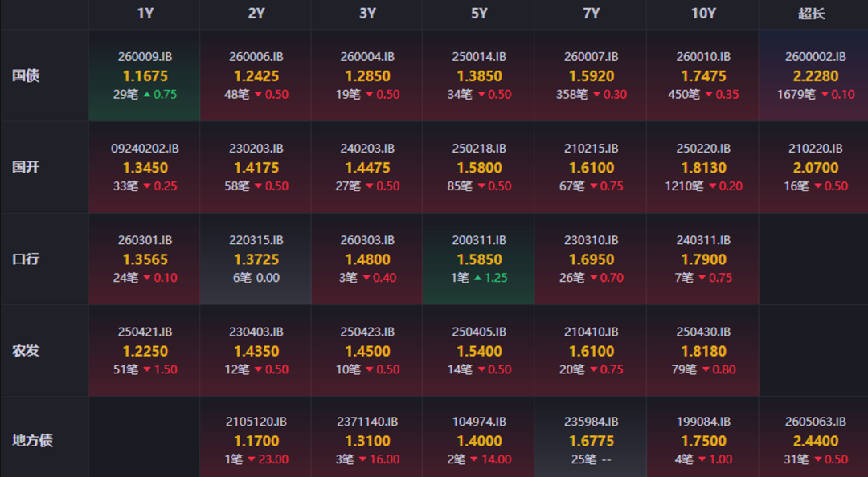The image size is (868, 477).
Task: Select bond 09240202.IB in 国开 row
Action: coord(145,149)
